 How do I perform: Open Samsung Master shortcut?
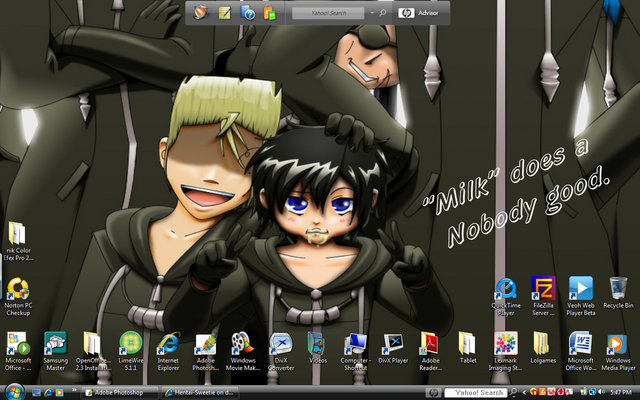pos(56,351)
